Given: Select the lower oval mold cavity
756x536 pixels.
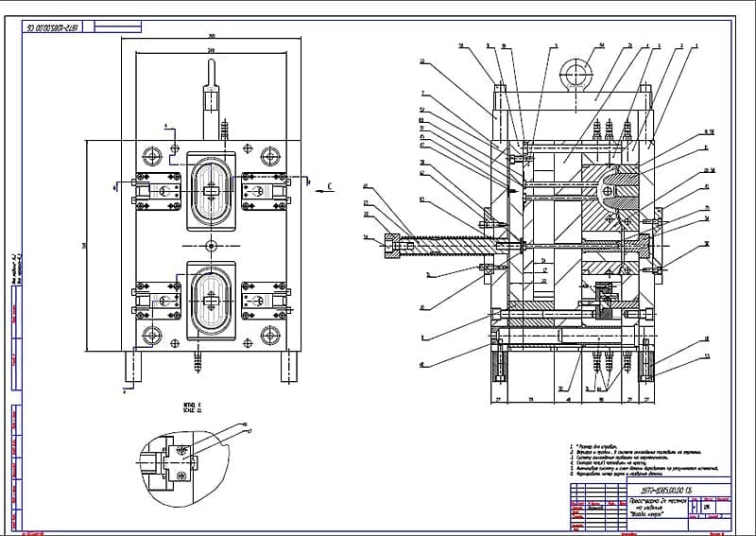Looking at the screenshot, I should click(210, 300).
